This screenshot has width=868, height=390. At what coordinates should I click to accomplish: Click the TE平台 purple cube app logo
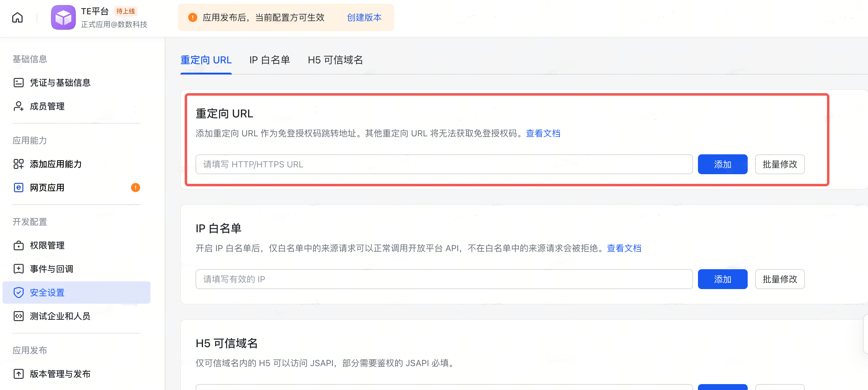63,17
